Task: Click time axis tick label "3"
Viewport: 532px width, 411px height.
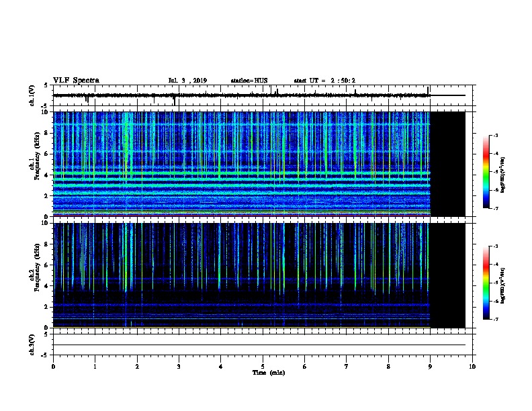Action: click(179, 366)
